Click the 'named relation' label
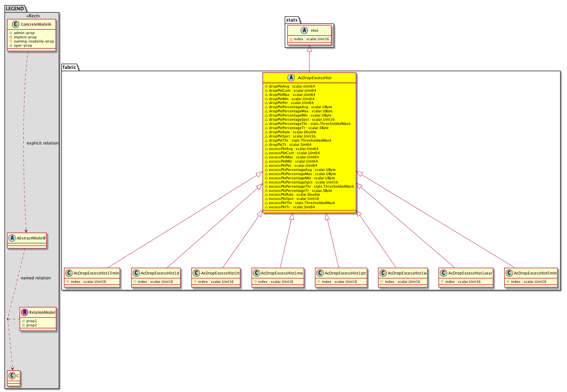The height and width of the screenshot is (392, 567). click(x=36, y=278)
